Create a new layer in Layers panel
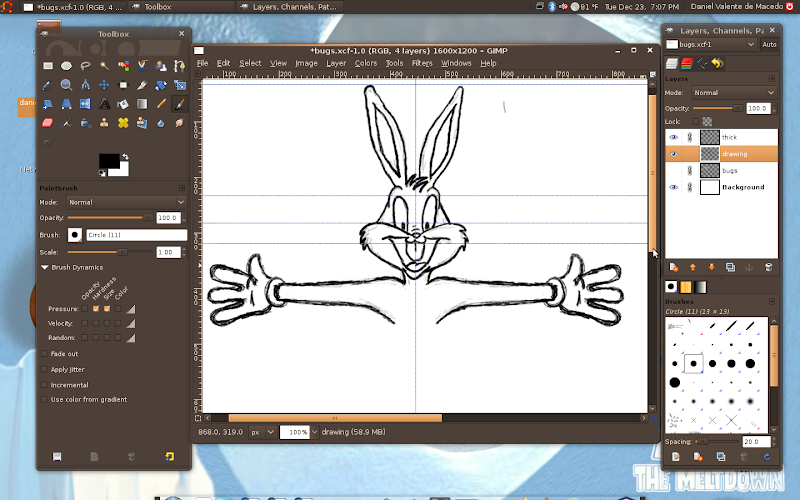This screenshot has width=800, height=500. 673,267
